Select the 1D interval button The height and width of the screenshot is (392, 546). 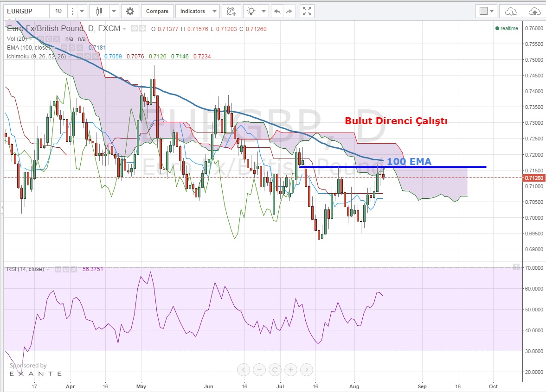58,11
